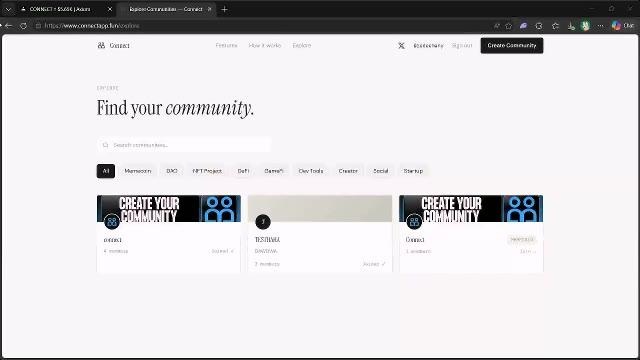Focus the Search communities input field
The image size is (640, 360).
[184, 145]
